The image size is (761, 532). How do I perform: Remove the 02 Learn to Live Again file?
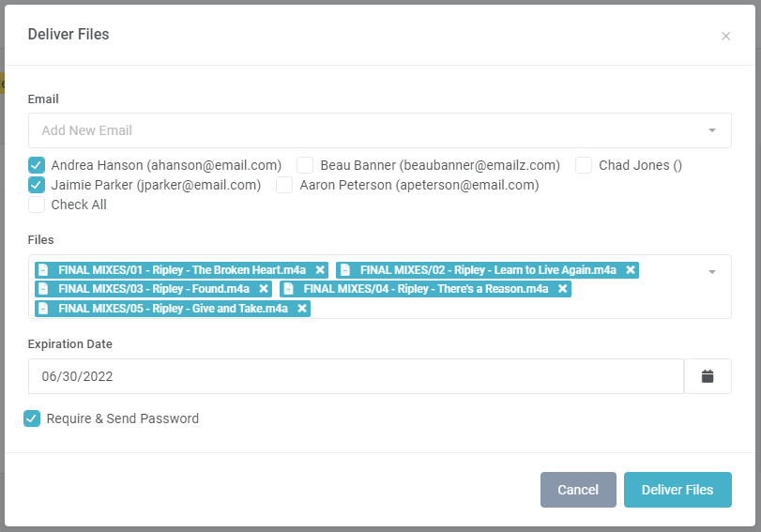click(631, 270)
